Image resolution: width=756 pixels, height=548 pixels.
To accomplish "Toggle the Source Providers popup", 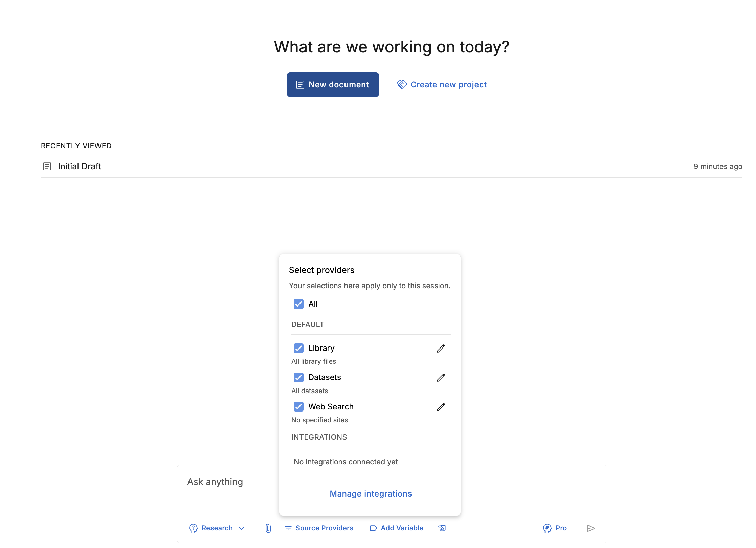I will pyautogui.click(x=319, y=528).
